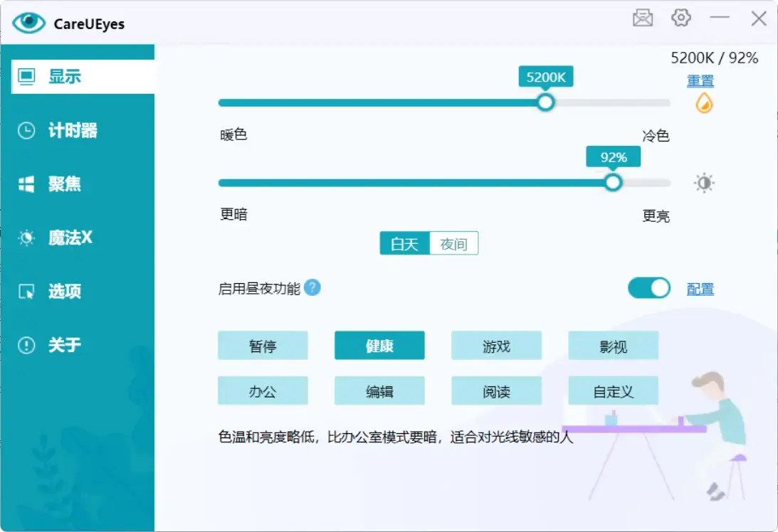Click the help question mark beside 启用昼夜功能

pos(312,287)
